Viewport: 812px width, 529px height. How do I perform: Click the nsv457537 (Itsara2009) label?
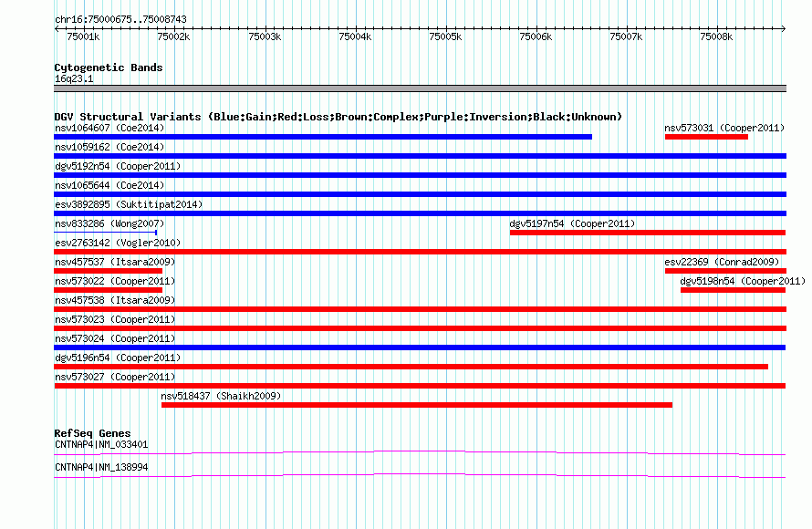(x=115, y=262)
